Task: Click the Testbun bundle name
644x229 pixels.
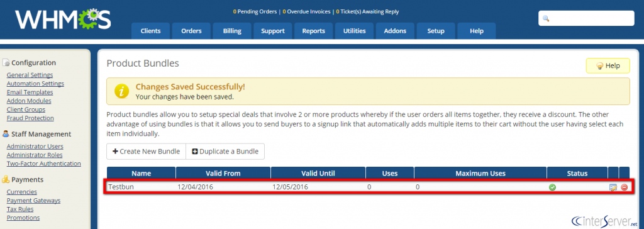Action: 121,187
